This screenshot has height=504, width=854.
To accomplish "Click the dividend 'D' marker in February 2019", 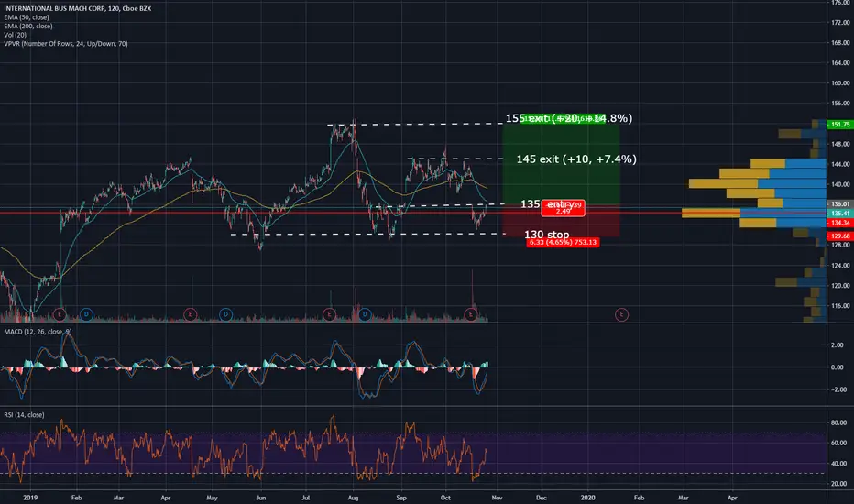I will (86, 314).
